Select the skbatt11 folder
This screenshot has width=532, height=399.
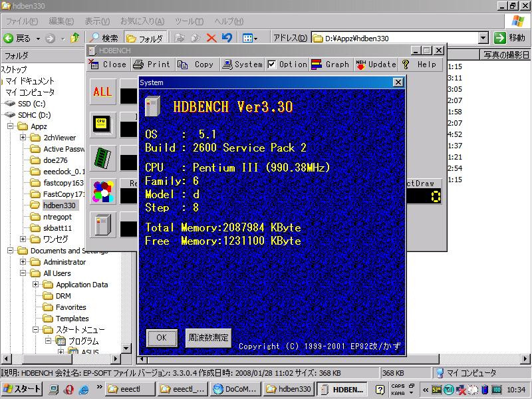57,228
